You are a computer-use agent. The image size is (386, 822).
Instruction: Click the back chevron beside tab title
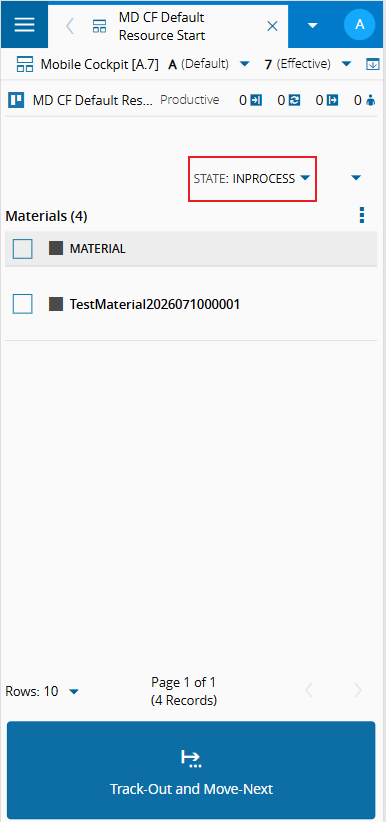tap(70, 26)
